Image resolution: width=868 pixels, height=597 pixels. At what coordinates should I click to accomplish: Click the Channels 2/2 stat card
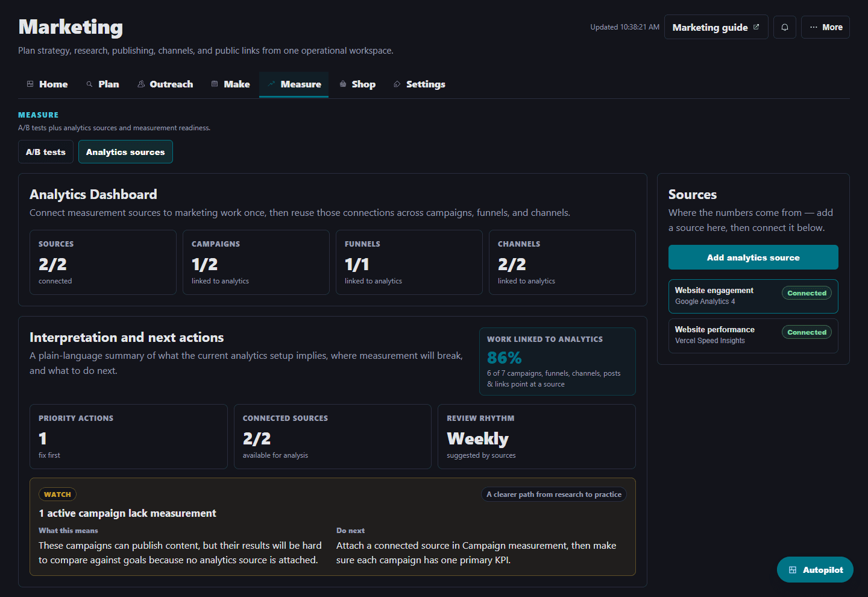[562, 262]
